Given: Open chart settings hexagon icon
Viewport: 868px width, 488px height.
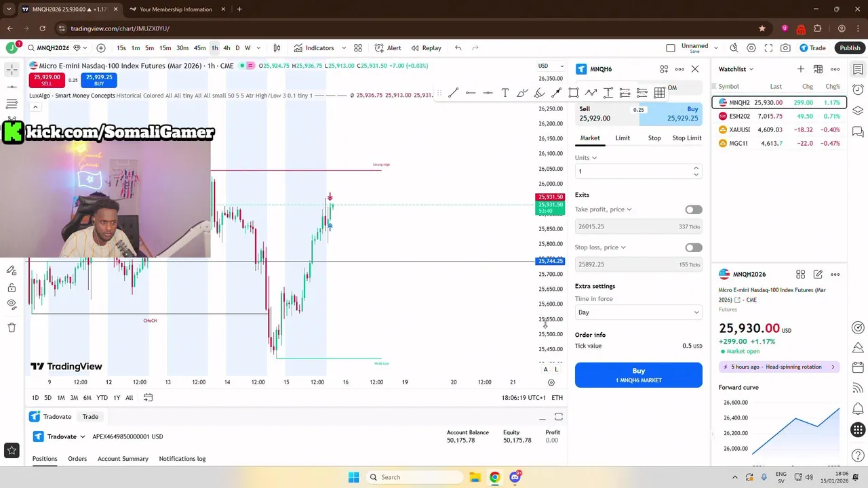Looking at the screenshot, I should (751, 48).
